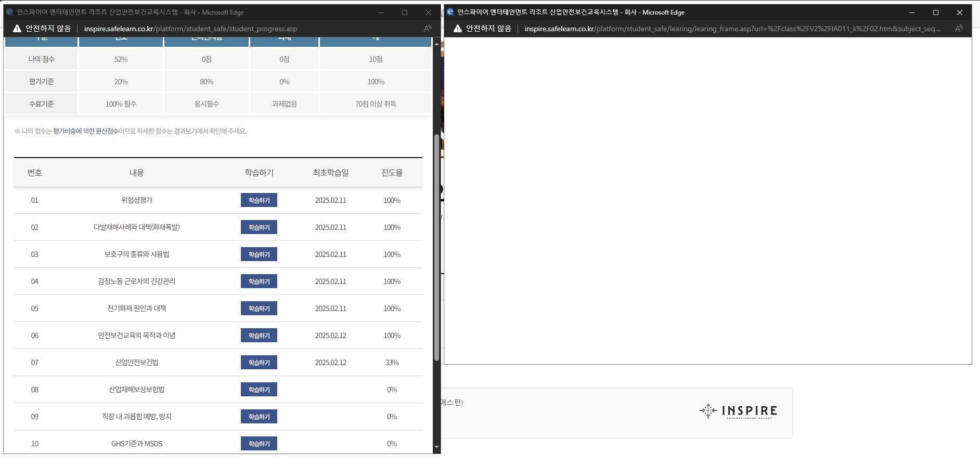The image size is (980, 465).
Task: Open Read Aloud in the left window
Action: tap(428, 29)
